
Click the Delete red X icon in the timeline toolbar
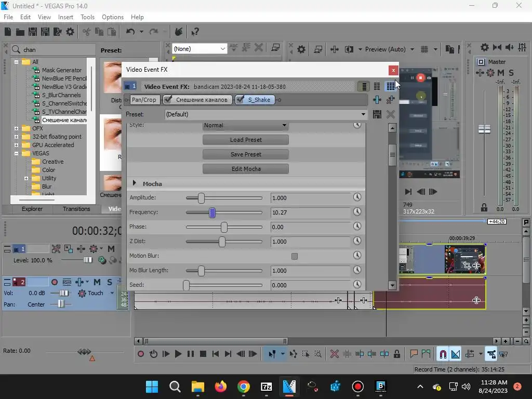(x=334, y=354)
